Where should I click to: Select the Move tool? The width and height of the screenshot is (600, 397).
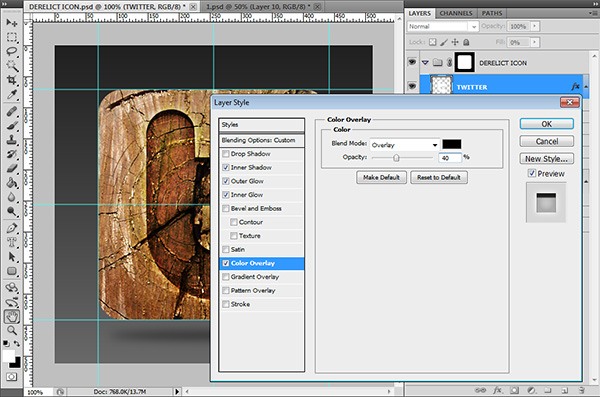(11, 23)
